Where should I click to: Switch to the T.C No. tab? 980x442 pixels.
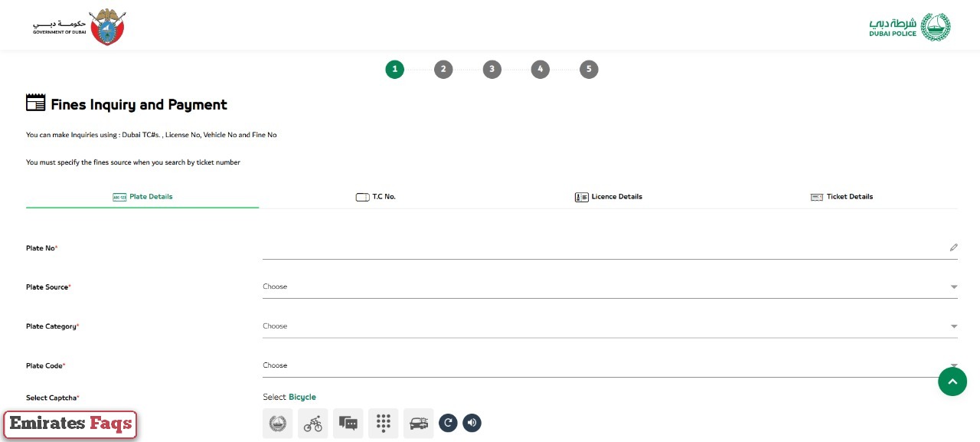coord(376,197)
